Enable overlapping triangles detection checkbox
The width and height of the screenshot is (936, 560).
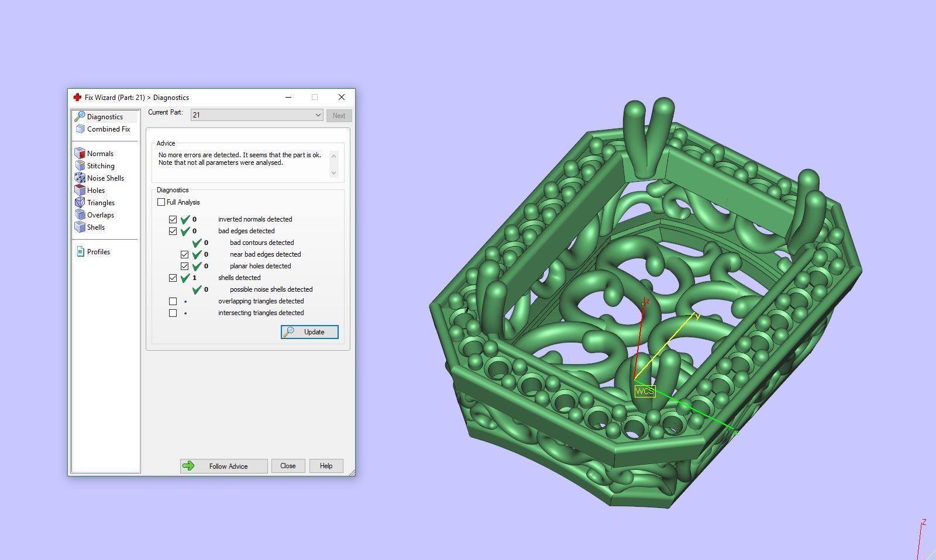[x=173, y=302]
